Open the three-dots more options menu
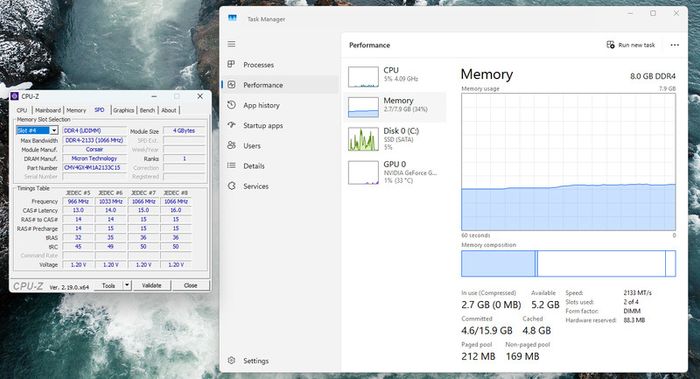The image size is (700, 379). (x=675, y=45)
